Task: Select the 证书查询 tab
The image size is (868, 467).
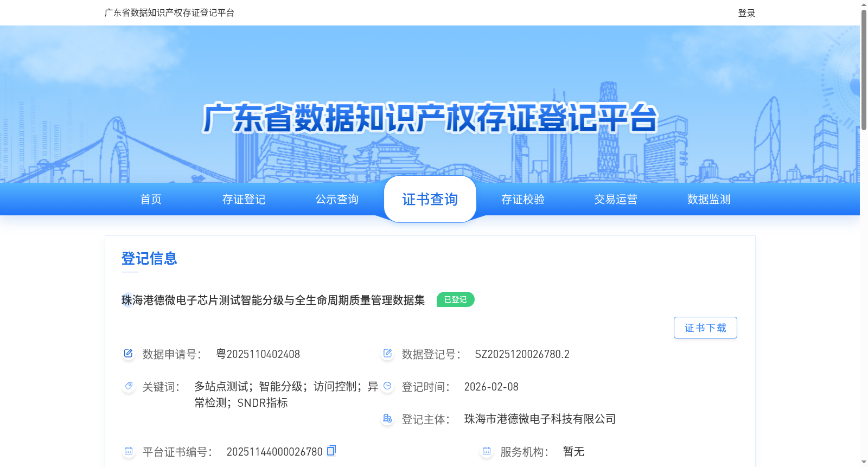Action: coord(430,199)
